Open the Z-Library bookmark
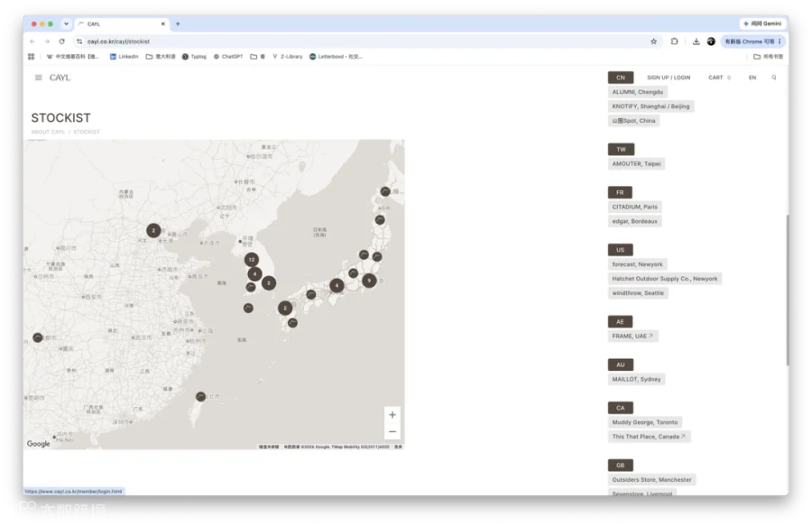The width and height of the screenshot is (812, 526). pyautogui.click(x=288, y=57)
